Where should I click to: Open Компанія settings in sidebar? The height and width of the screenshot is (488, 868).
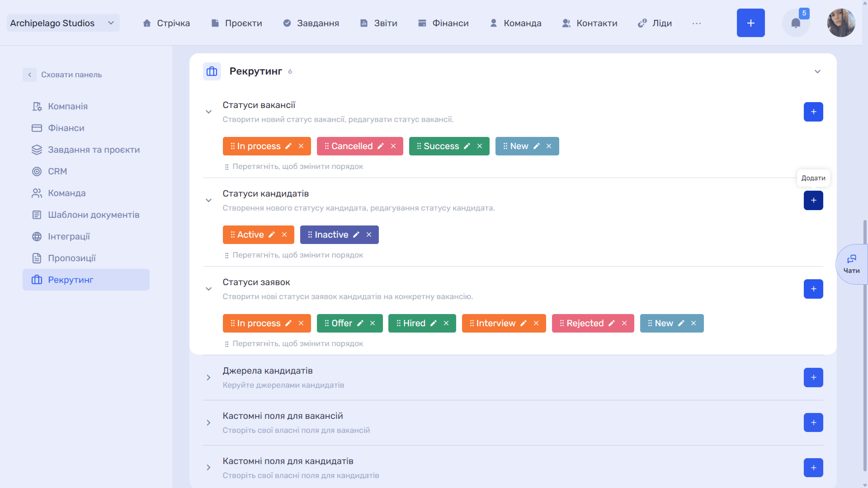(x=86, y=106)
